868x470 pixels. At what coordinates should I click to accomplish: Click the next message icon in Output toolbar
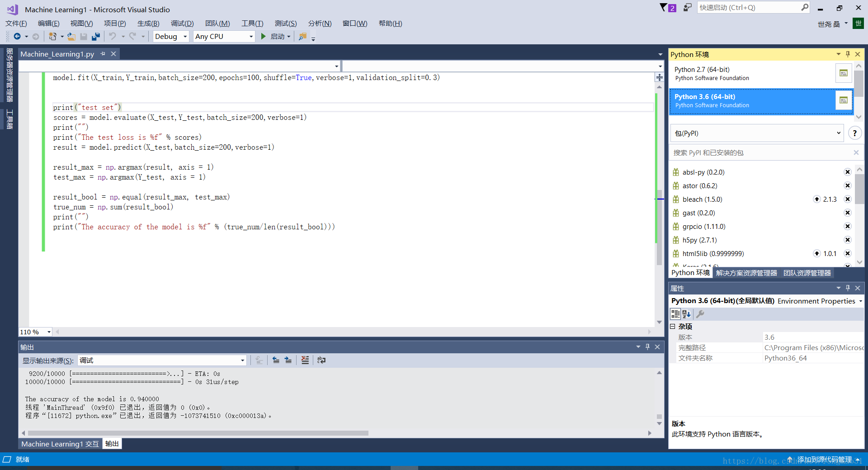288,360
